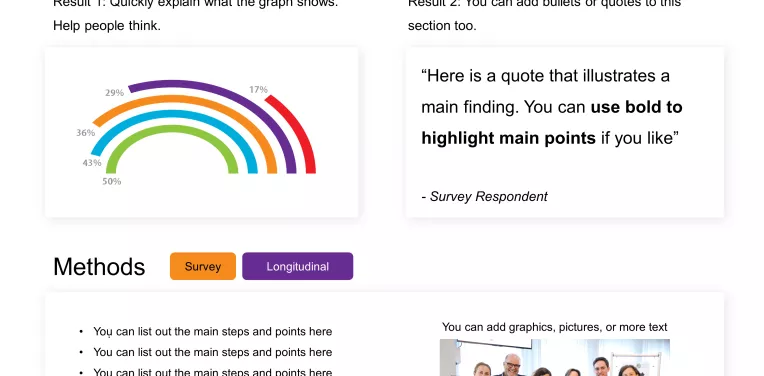Click the 43% chart label
The image size is (764, 376).
(x=92, y=163)
